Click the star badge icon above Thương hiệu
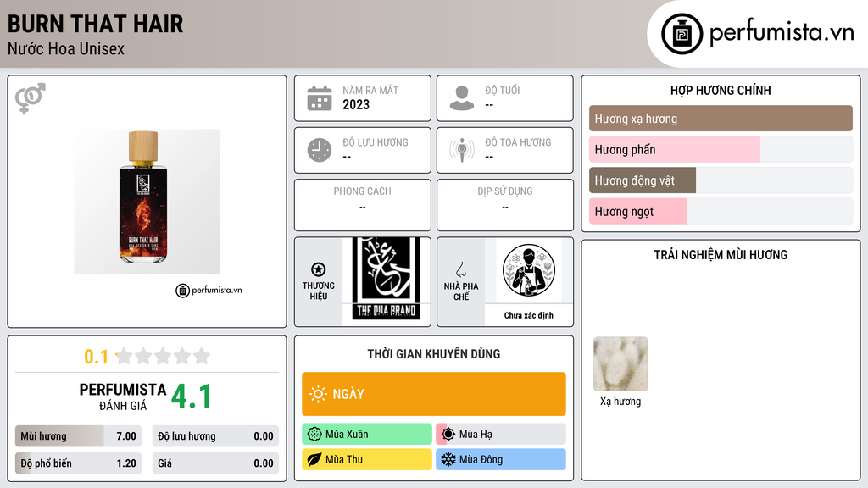Viewport: 868px width, 488px height. [x=319, y=269]
